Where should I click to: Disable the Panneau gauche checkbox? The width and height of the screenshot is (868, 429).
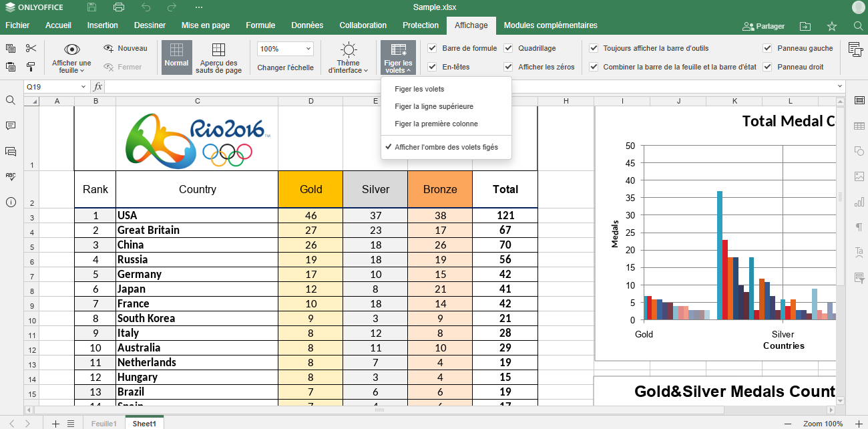coord(768,48)
